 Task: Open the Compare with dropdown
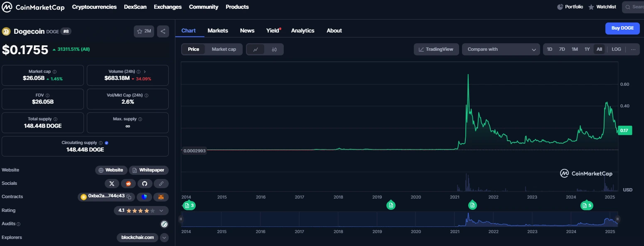pos(501,49)
